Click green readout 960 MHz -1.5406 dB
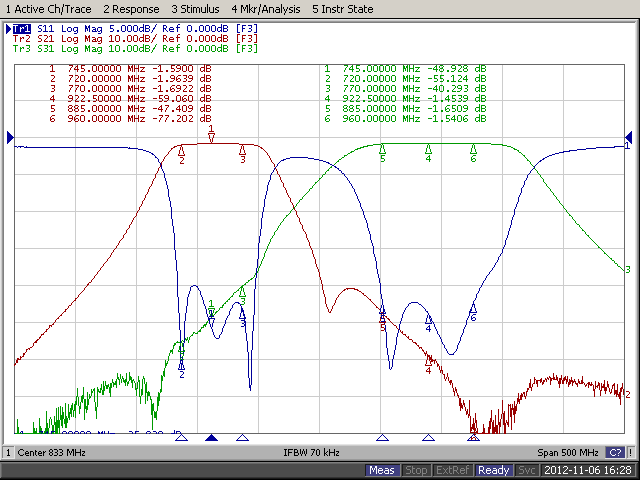Image resolution: width=640 pixels, height=480 pixels. (405, 118)
